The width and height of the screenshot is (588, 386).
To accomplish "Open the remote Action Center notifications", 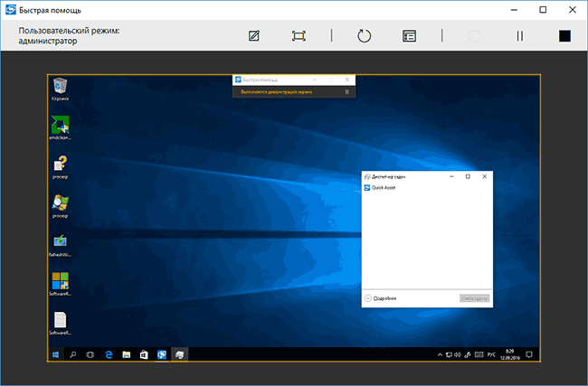I will click(529, 354).
